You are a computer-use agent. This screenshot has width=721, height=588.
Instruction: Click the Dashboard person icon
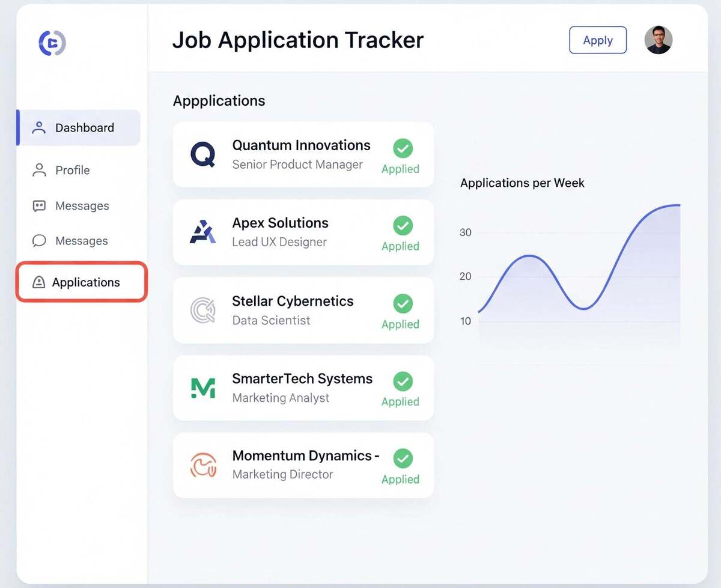39,127
